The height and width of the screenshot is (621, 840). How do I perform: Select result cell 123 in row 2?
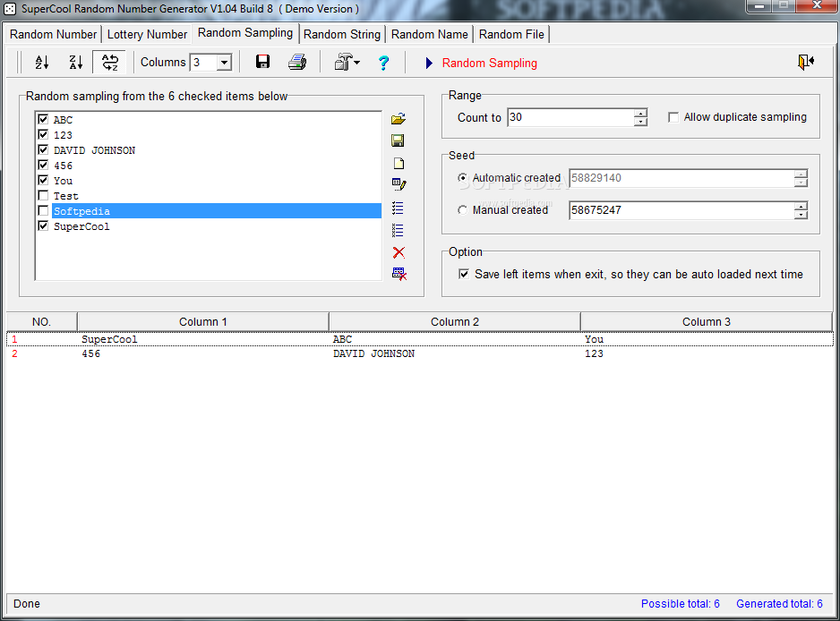pos(594,353)
